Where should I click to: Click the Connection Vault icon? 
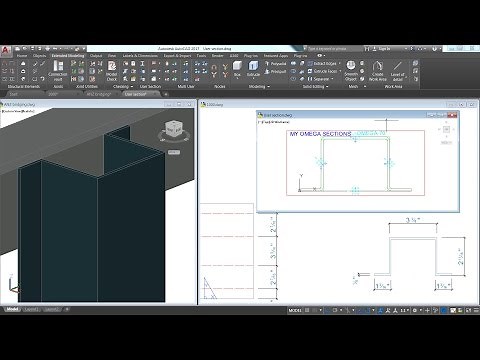pos(58,71)
